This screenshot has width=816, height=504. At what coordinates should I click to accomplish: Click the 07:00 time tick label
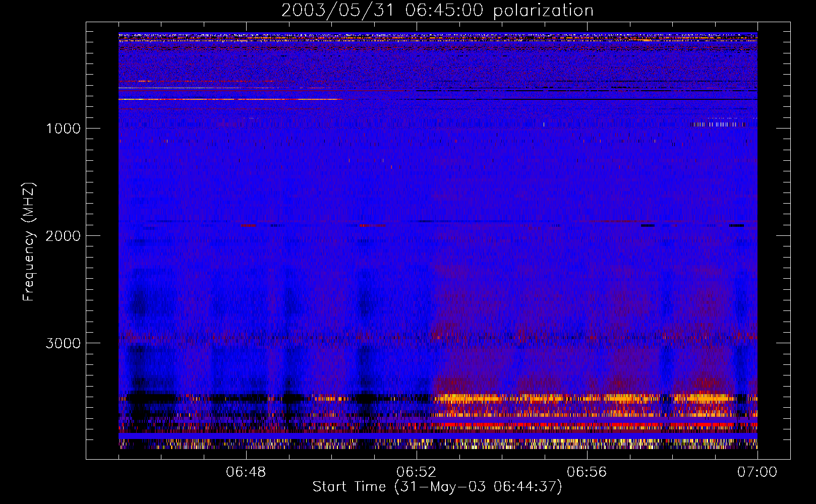click(757, 472)
